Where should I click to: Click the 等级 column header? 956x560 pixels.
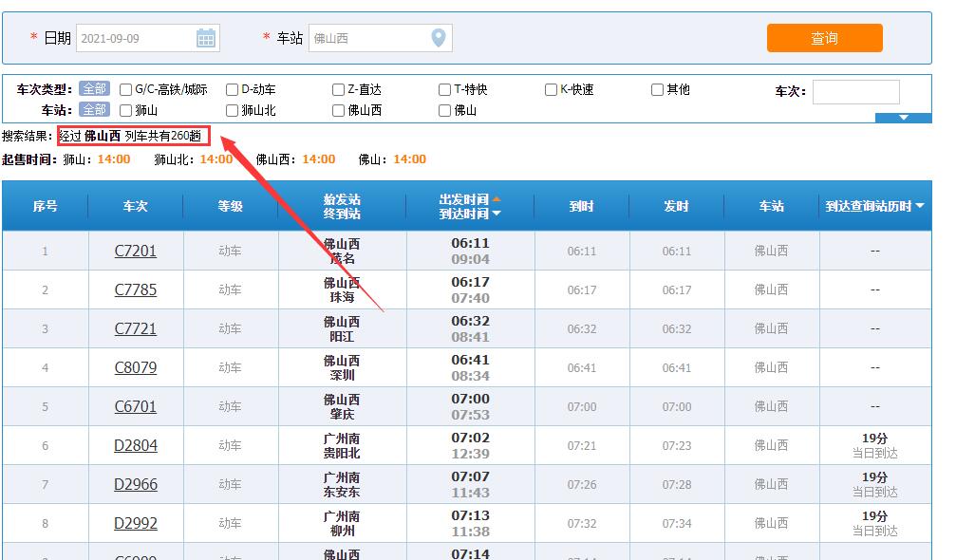(231, 206)
